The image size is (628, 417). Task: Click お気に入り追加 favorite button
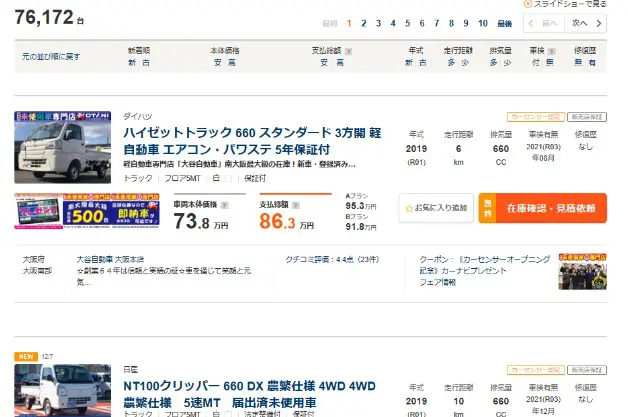[x=436, y=208]
